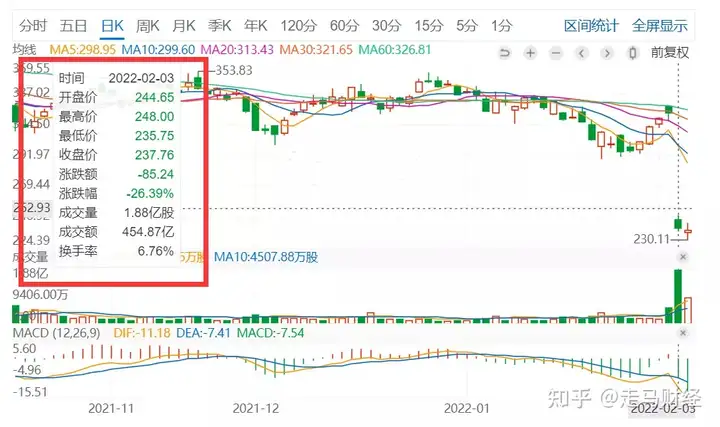
Task: Close the MACD indicator panel
Action: coord(683,333)
